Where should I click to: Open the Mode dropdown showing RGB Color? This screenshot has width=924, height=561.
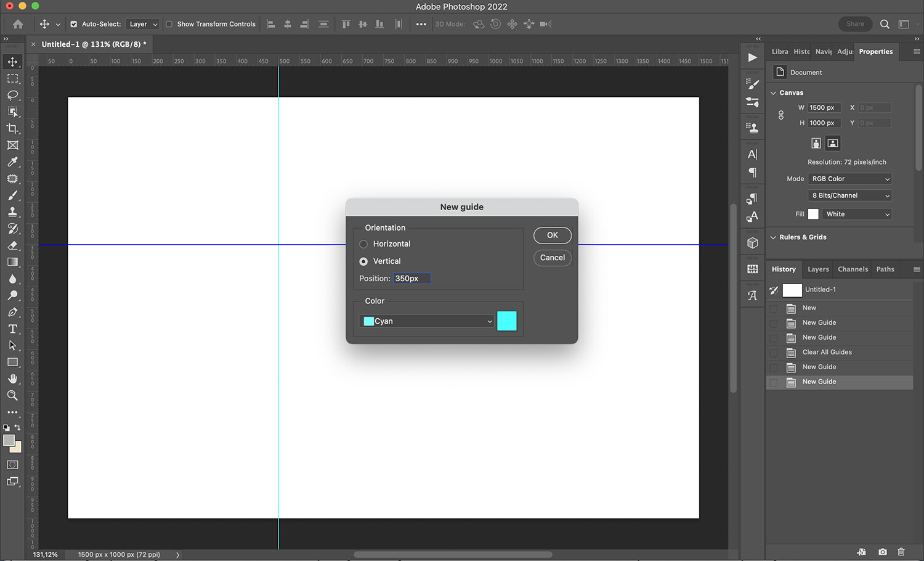(x=849, y=178)
